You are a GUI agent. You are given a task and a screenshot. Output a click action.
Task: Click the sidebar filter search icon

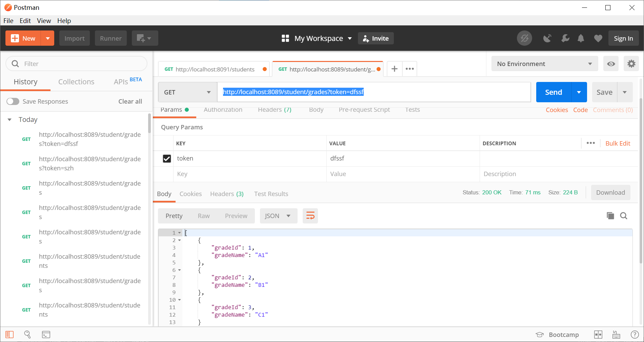[x=15, y=64]
